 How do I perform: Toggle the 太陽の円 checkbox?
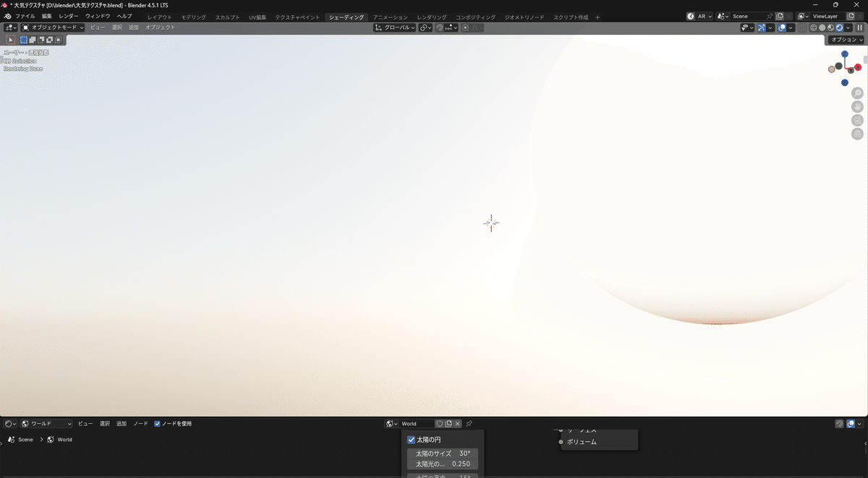[412, 440]
